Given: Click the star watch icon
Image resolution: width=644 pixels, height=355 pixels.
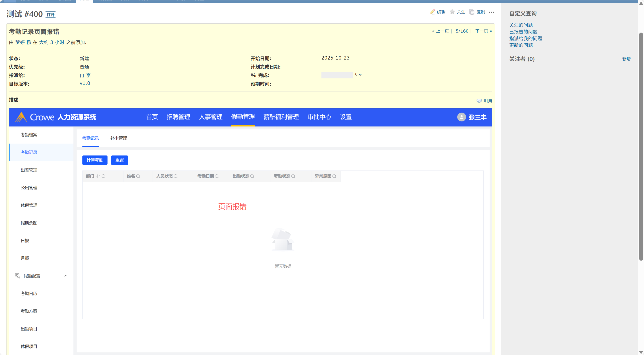Looking at the screenshot, I should click(452, 12).
